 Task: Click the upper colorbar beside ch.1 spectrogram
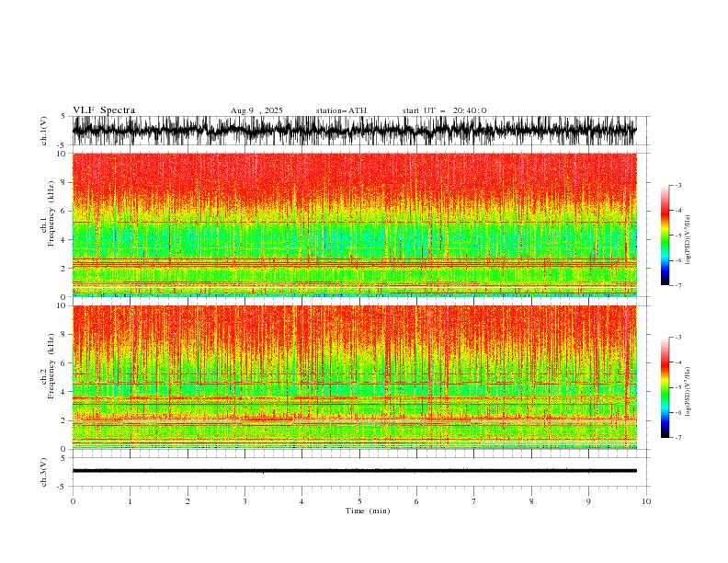click(665, 236)
